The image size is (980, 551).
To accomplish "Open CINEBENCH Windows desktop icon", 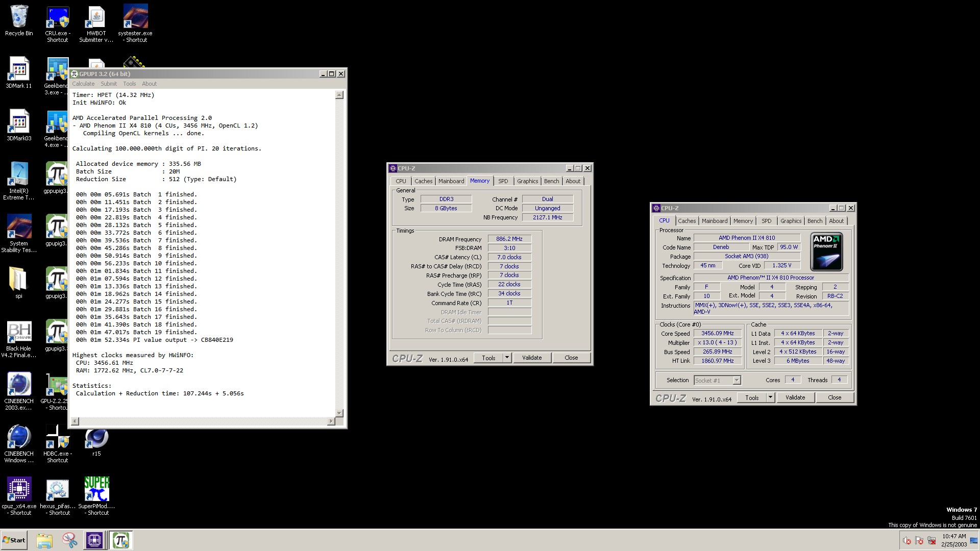I will click(19, 444).
